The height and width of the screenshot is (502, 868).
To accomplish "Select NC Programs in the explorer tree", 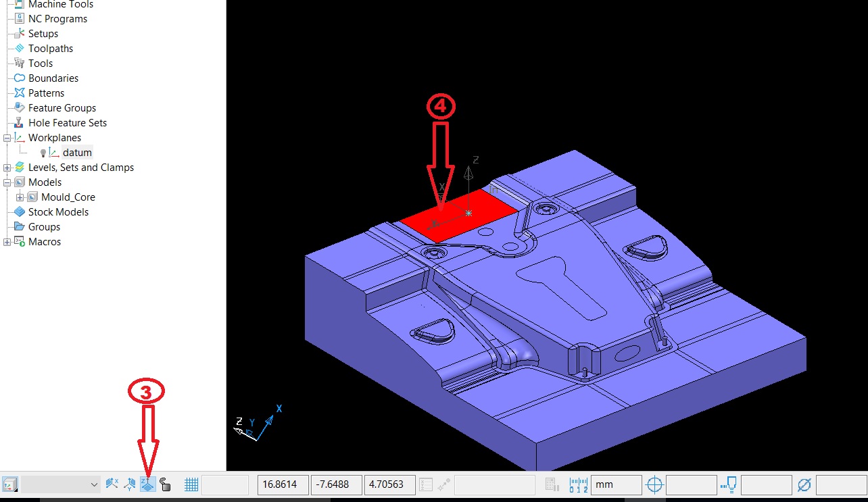I will [x=57, y=18].
